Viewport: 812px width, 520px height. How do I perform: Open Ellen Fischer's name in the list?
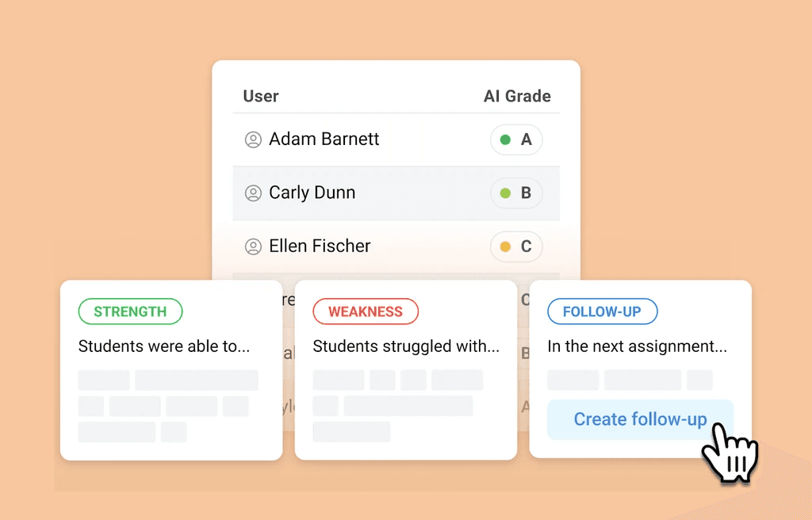(320, 246)
